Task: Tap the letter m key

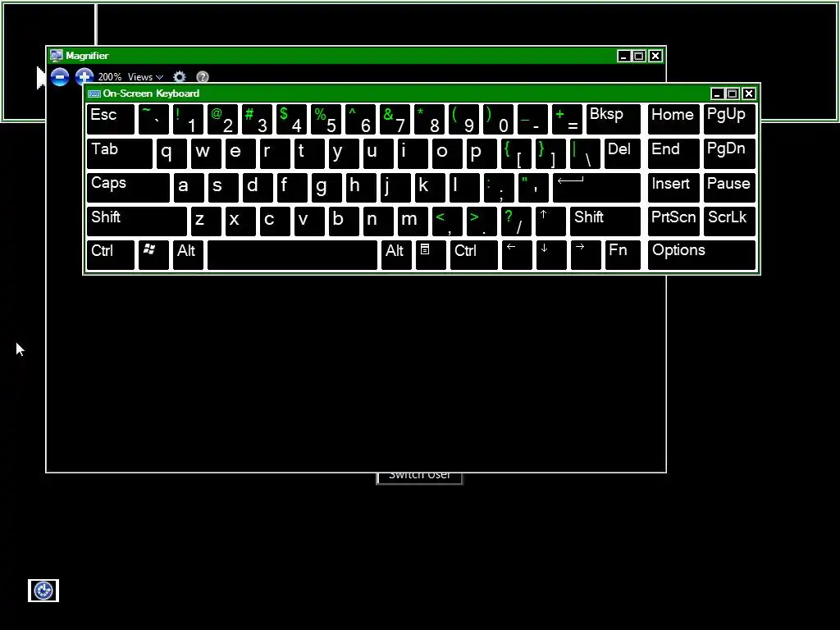Action: pos(413,221)
